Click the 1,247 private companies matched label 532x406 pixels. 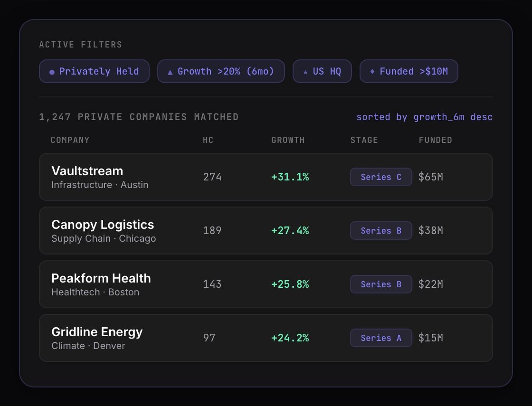pyautogui.click(x=139, y=117)
